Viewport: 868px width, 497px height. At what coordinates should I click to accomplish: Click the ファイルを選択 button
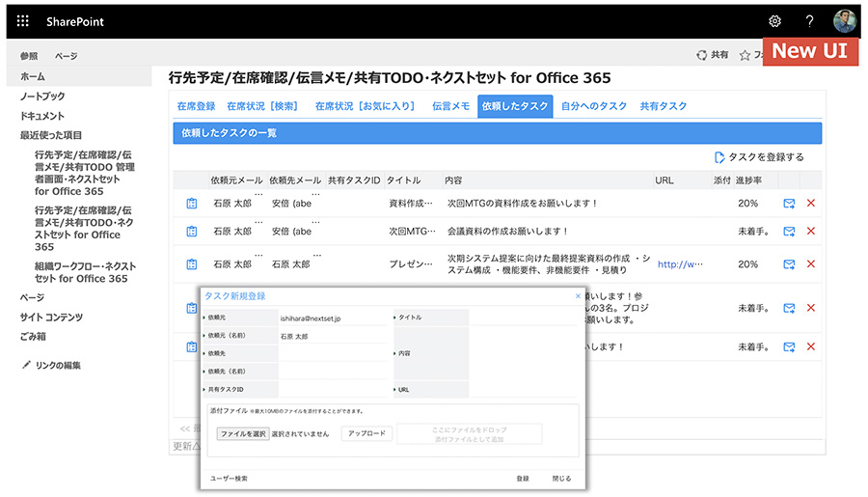243,434
